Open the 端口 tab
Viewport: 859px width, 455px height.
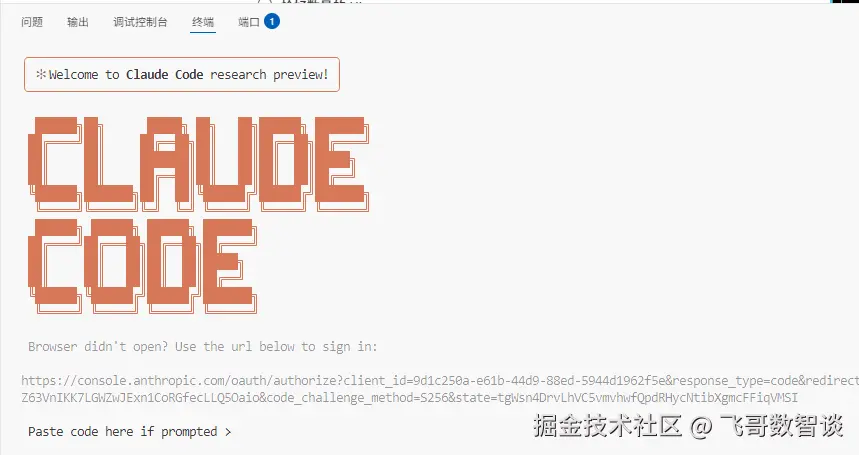[249, 22]
